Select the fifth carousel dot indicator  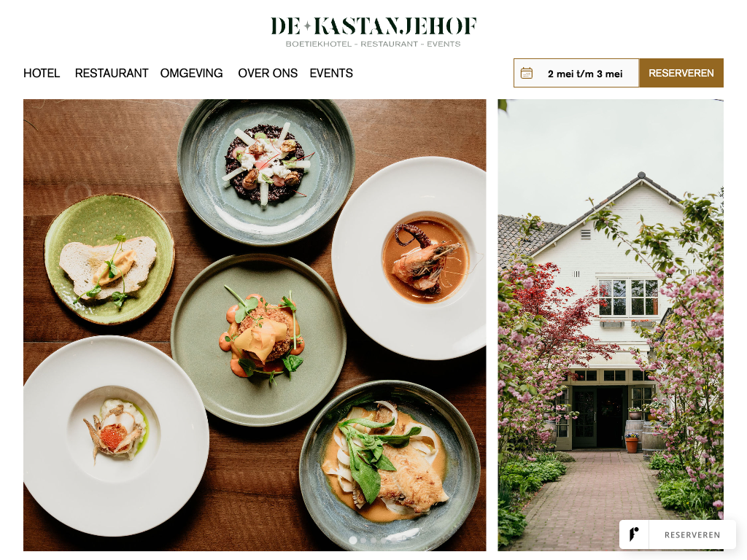[394, 540]
